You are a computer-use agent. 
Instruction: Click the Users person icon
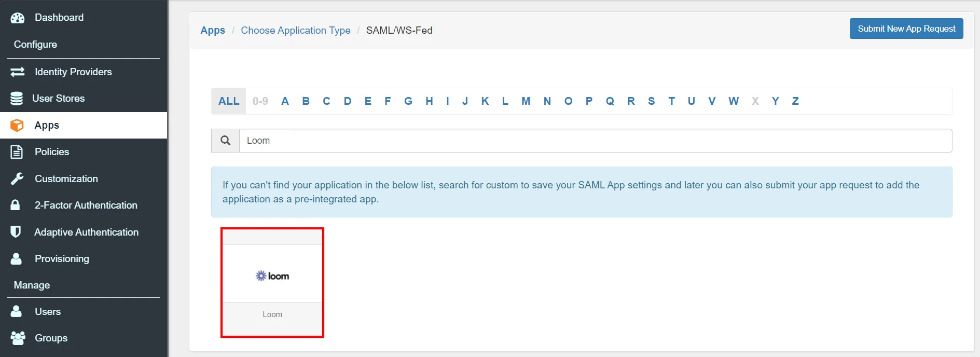(16, 311)
